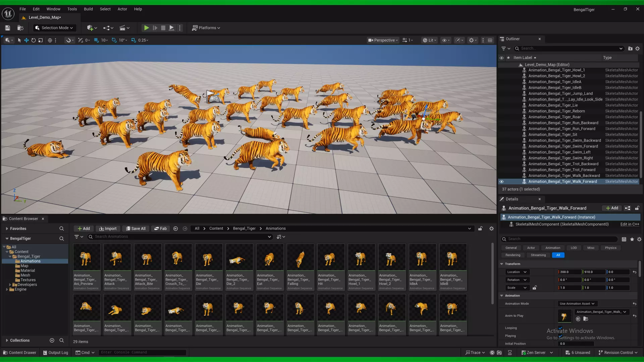Open Animation Mode dropdown
This screenshot has height=362, width=644.
click(577, 304)
